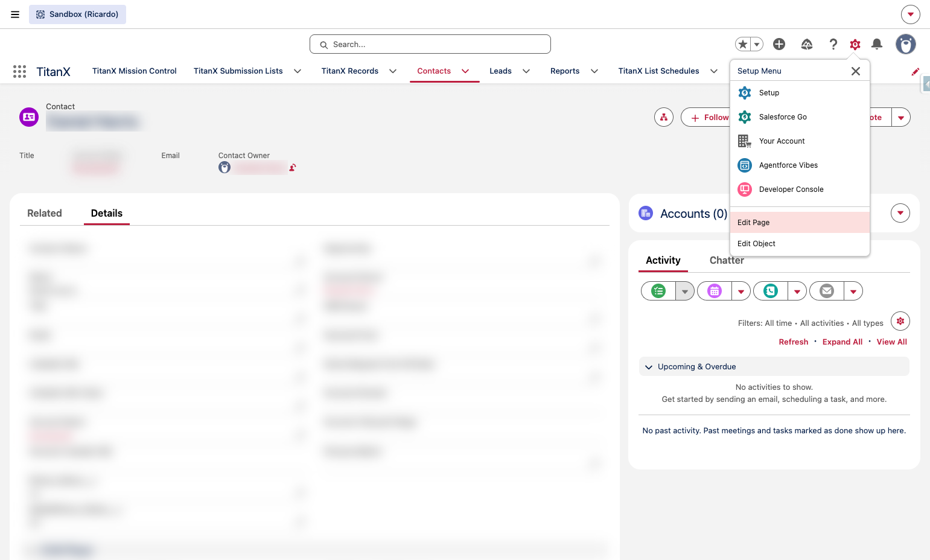Screen dimensions: 930x560
Task: Click the gray Email icon in Activity
Action: click(x=827, y=291)
